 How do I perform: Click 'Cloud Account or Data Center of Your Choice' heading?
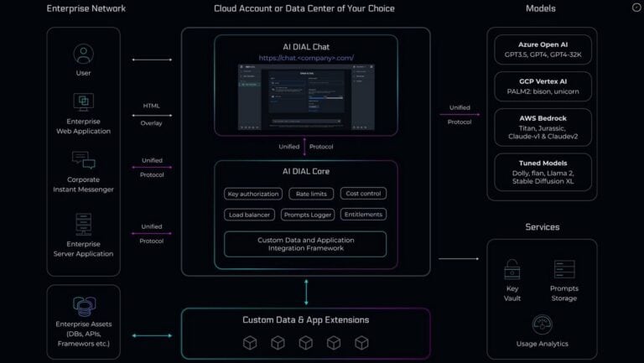pyautogui.click(x=304, y=8)
